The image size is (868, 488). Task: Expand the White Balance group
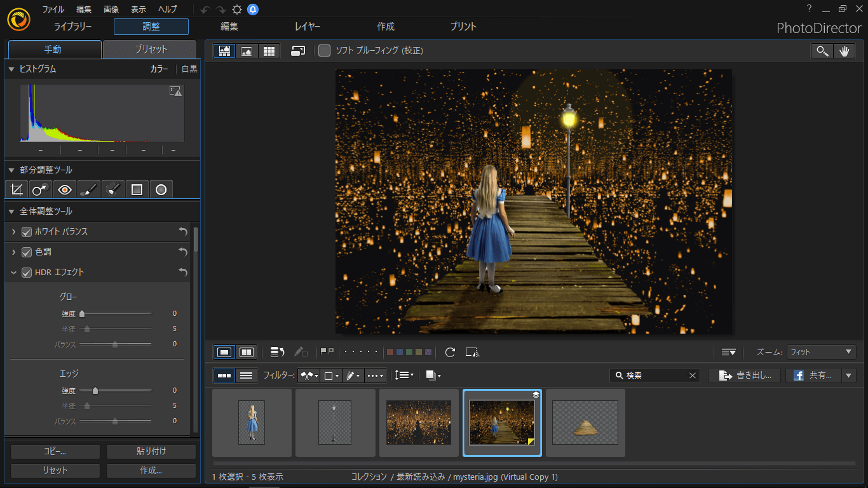[x=13, y=232]
